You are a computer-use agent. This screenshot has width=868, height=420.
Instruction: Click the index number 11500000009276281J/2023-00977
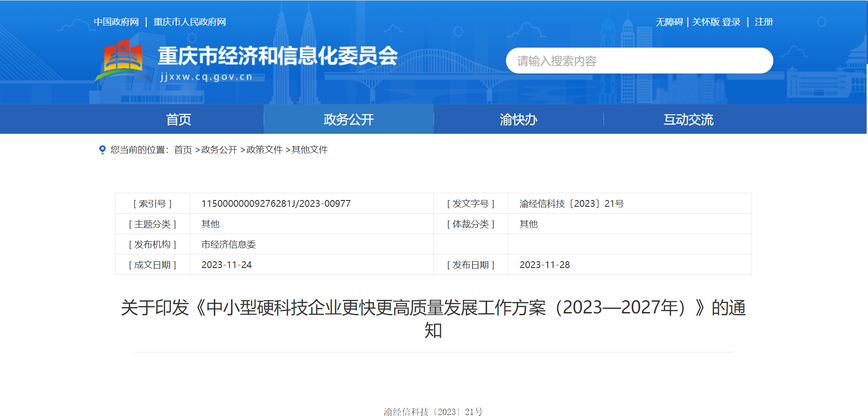click(276, 204)
